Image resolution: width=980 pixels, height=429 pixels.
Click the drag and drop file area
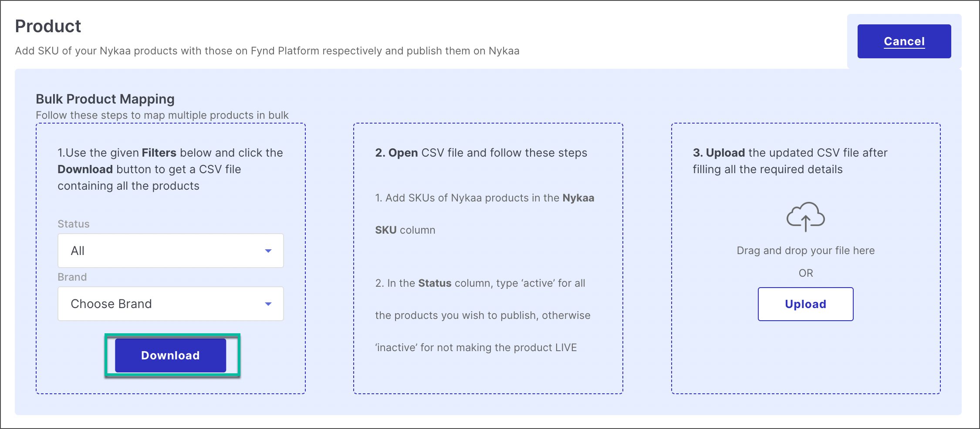click(805, 250)
